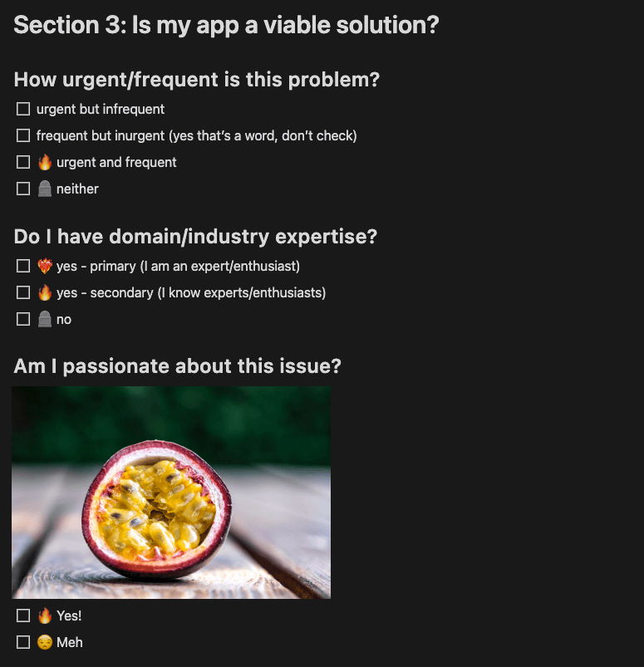Click the fire emoji beside 'yes - secondary'
The image size is (644, 667).
pyautogui.click(x=45, y=292)
